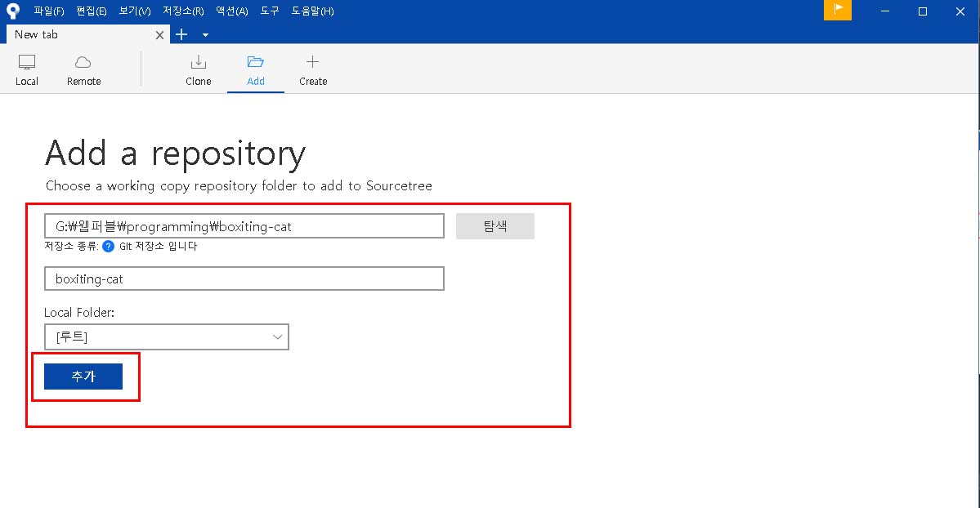This screenshot has height=508, width=980.
Task: Open the 저장소(R) menu
Action: (x=183, y=11)
